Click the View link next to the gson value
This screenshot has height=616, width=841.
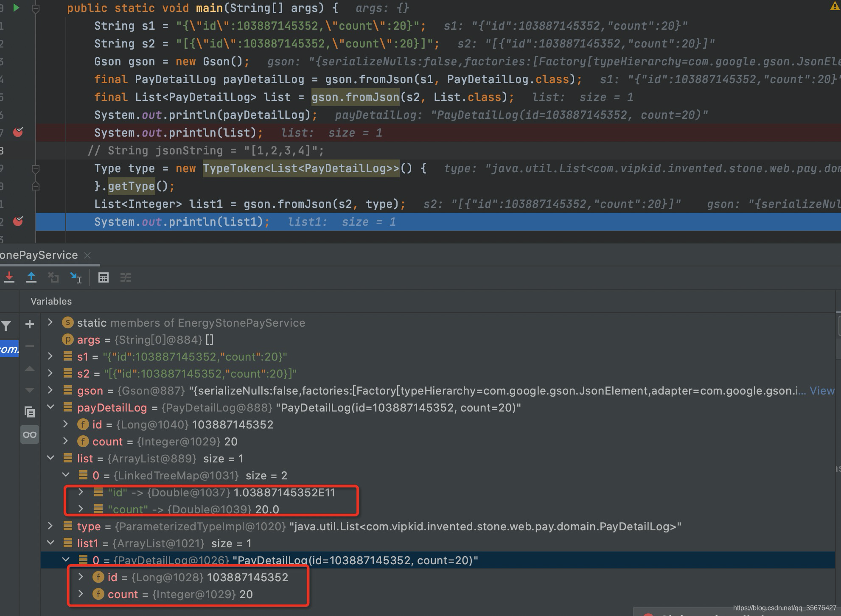[822, 390]
